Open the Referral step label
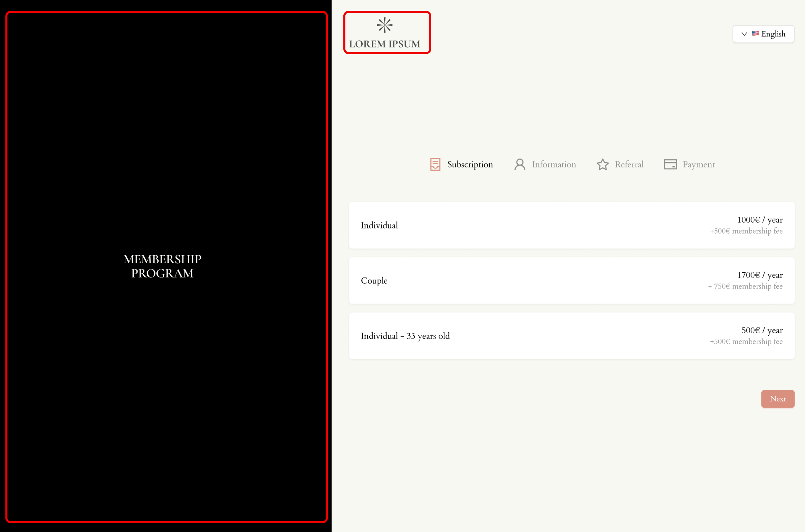805x532 pixels. [x=629, y=165]
